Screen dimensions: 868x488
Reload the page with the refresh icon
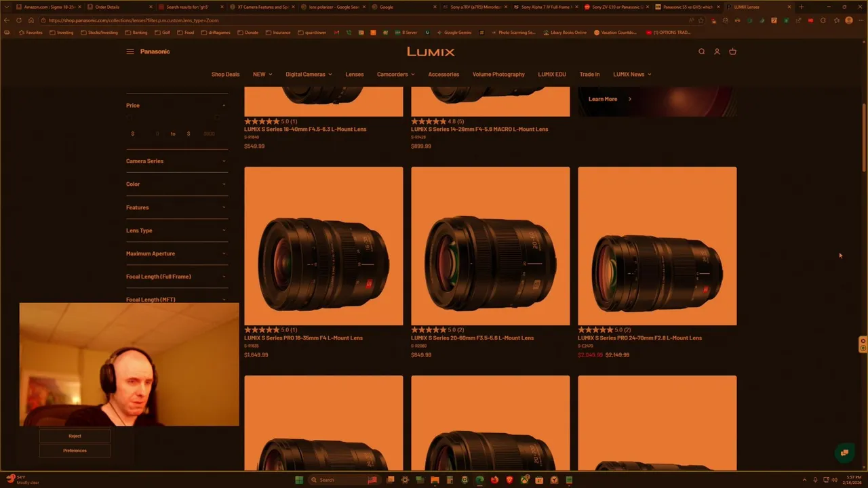coord(19,20)
